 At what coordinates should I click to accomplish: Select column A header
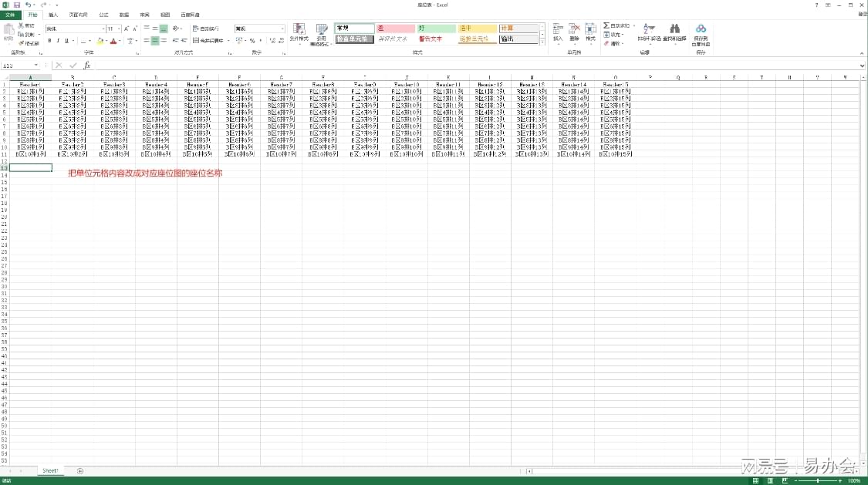[30, 77]
